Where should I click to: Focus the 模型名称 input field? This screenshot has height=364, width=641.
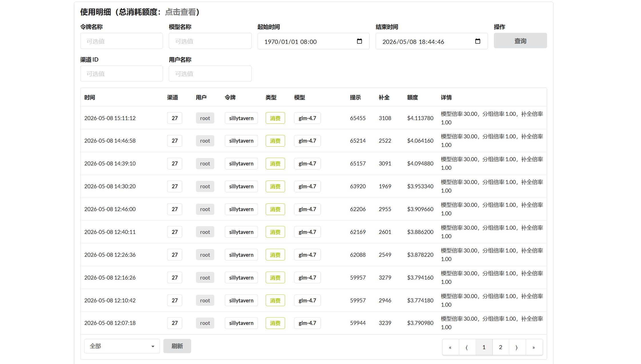click(210, 41)
